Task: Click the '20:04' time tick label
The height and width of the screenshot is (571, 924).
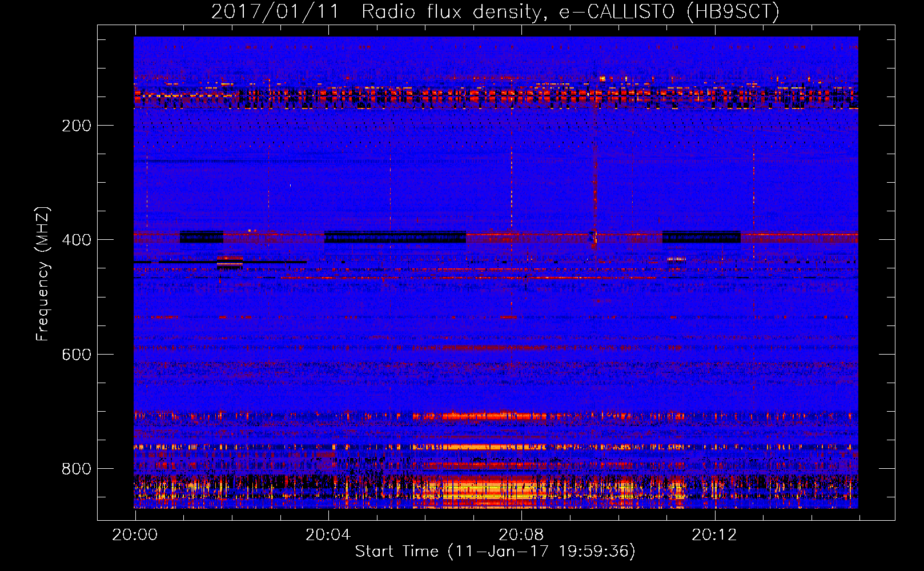Action: (x=328, y=535)
